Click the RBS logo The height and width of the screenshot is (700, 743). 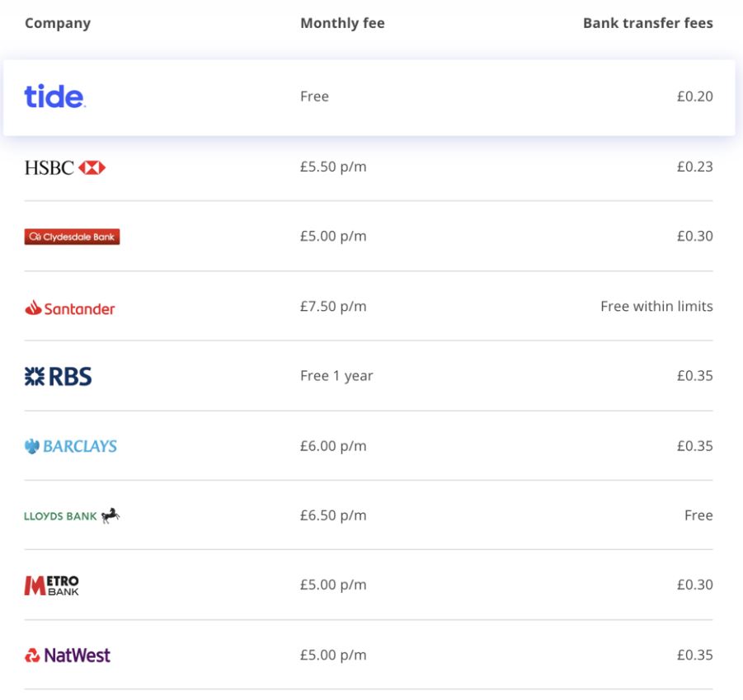pyautogui.click(x=58, y=377)
